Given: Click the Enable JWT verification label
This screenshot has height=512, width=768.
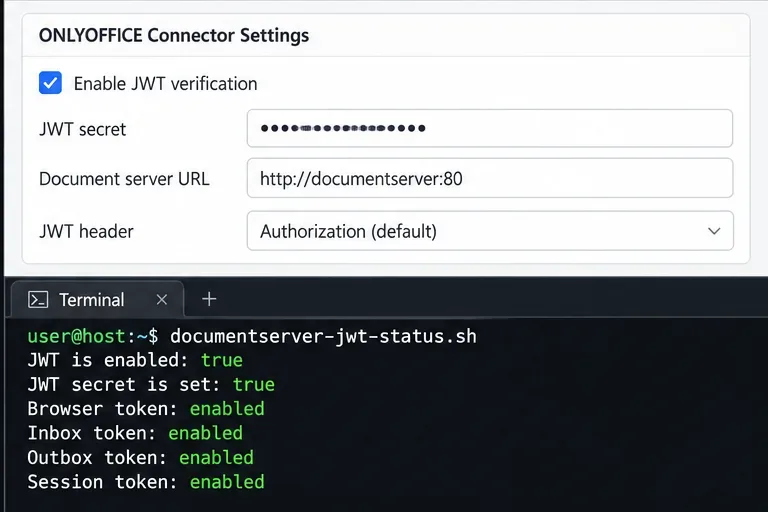Looking at the screenshot, I should (166, 84).
